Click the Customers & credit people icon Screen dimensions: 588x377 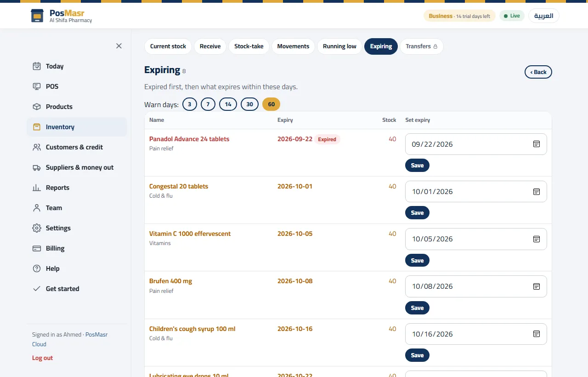pos(37,147)
